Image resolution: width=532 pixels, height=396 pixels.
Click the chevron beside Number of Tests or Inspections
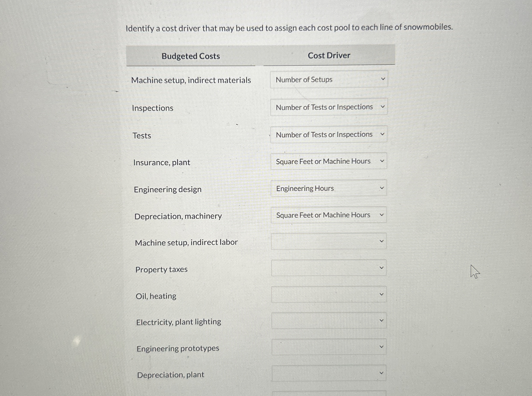383,107
